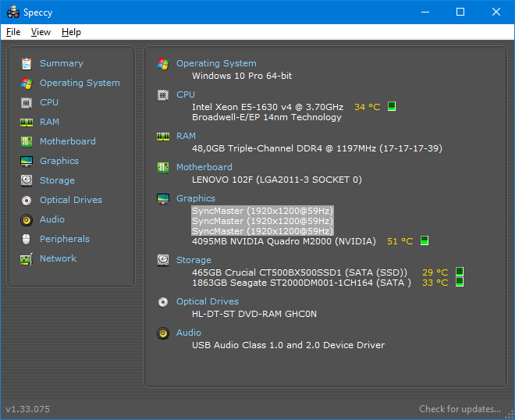
Task: Open the File menu
Action: coord(13,32)
